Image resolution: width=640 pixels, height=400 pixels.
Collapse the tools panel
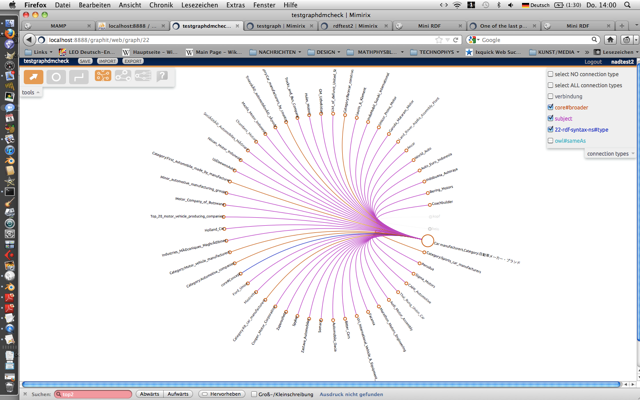(x=31, y=93)
